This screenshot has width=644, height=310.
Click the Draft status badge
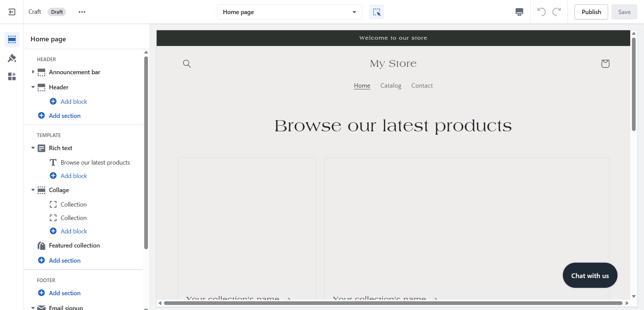(57, 12)
